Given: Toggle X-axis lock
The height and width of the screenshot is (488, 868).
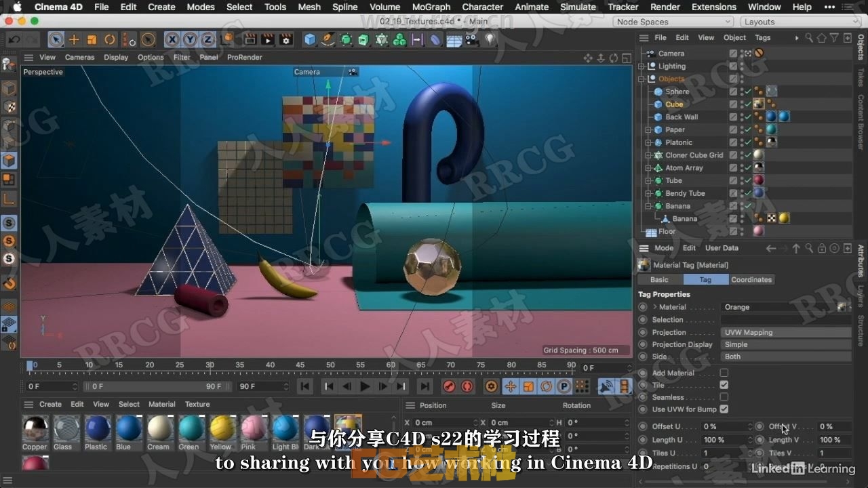Looking at the screenshot, I should [172, 39].
